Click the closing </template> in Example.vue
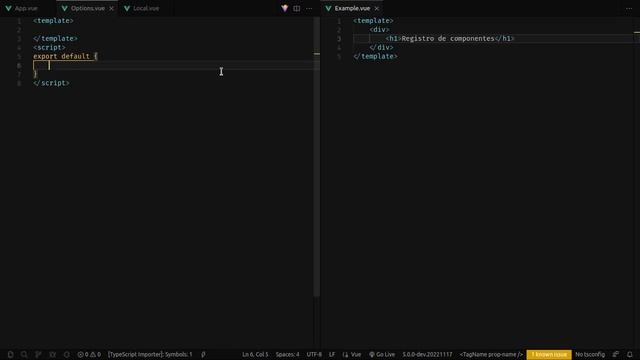This screenshot has width=640, height=360. (375, 56)
